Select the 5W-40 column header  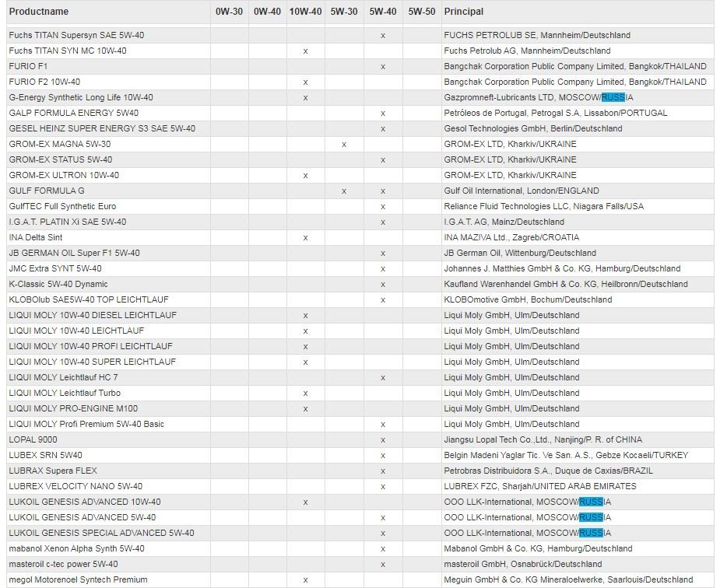(x=383, y=12)
